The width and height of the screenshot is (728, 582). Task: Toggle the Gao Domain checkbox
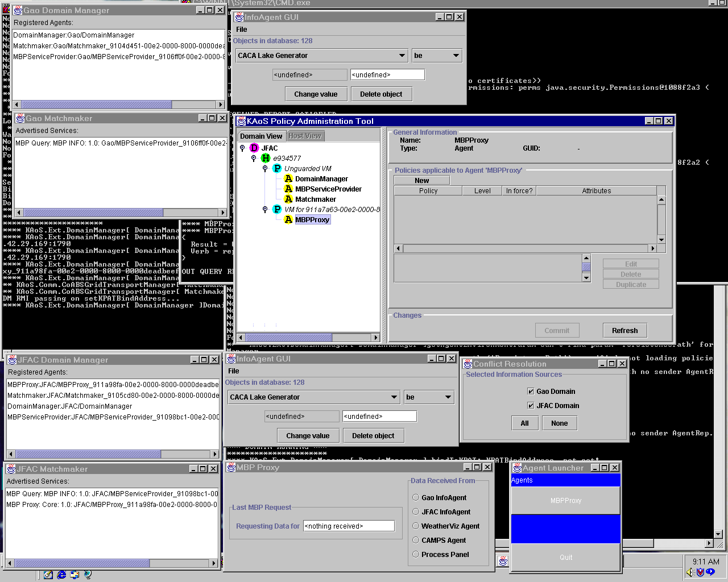coord(531,392)
